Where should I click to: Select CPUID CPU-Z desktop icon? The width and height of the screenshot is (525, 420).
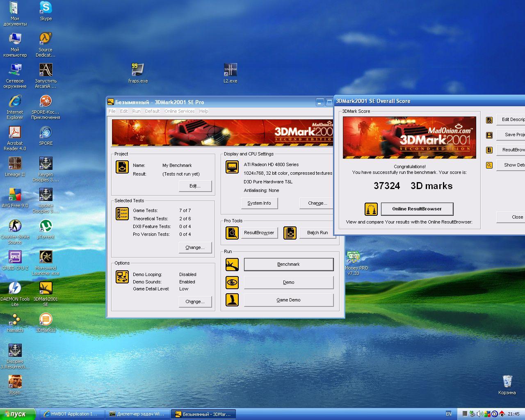click(15, 260)
